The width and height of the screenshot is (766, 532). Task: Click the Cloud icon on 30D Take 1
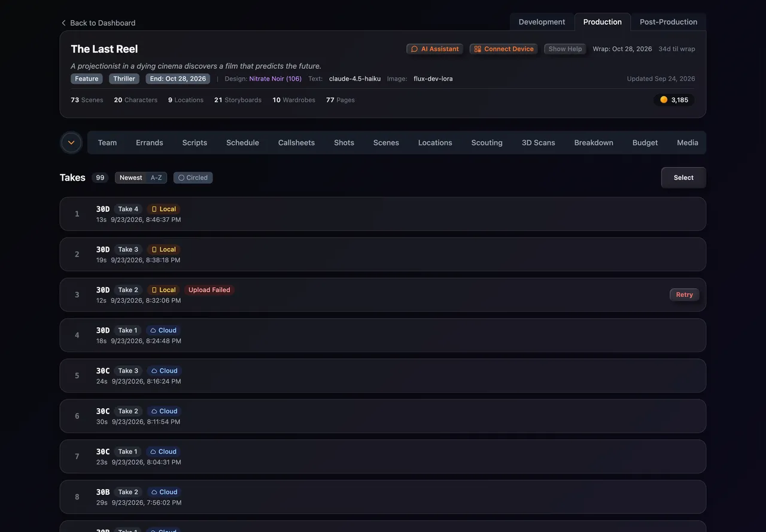coord(153,330)
